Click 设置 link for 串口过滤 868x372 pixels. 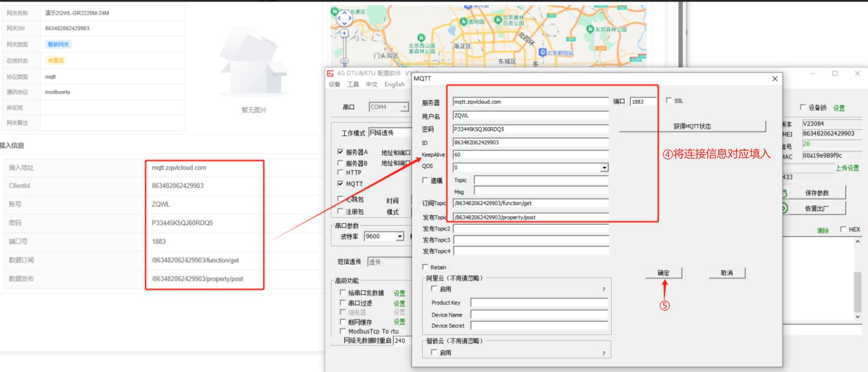coord(400,303)
